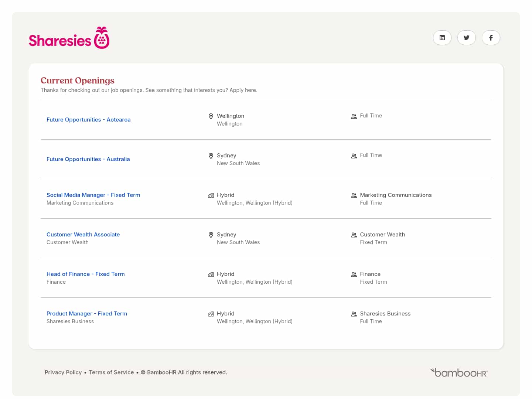The height and width of the screenshot is (399, 532).
Task: Click 'Wellington, Wellington (Hybrid)' in Social Media Manager row
Action: 255,203
